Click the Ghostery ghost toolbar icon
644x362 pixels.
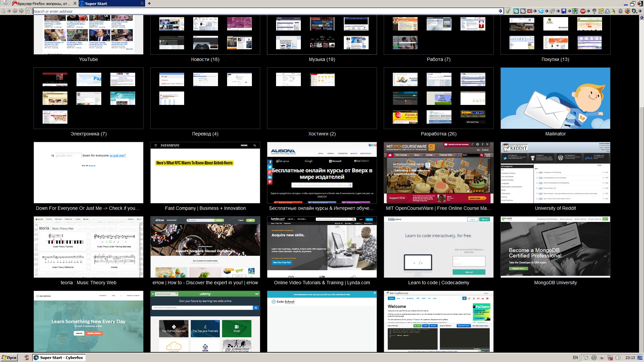coord(621,11)
